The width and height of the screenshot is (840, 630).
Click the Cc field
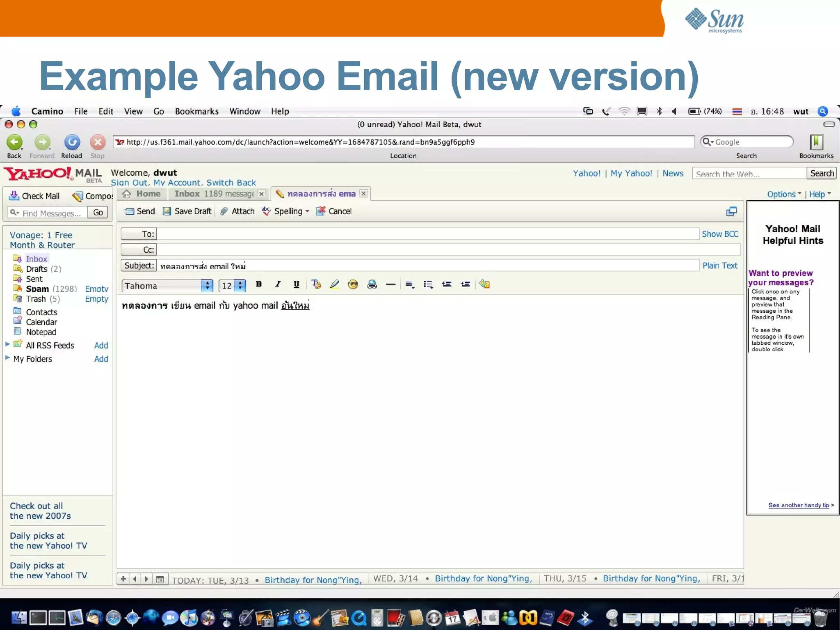[449, 250]
